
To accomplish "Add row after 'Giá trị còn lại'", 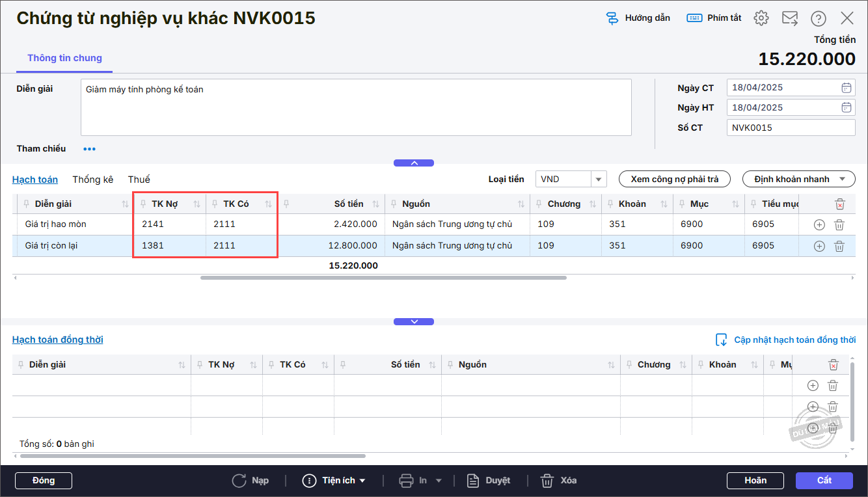I will [x=819, y=246].
